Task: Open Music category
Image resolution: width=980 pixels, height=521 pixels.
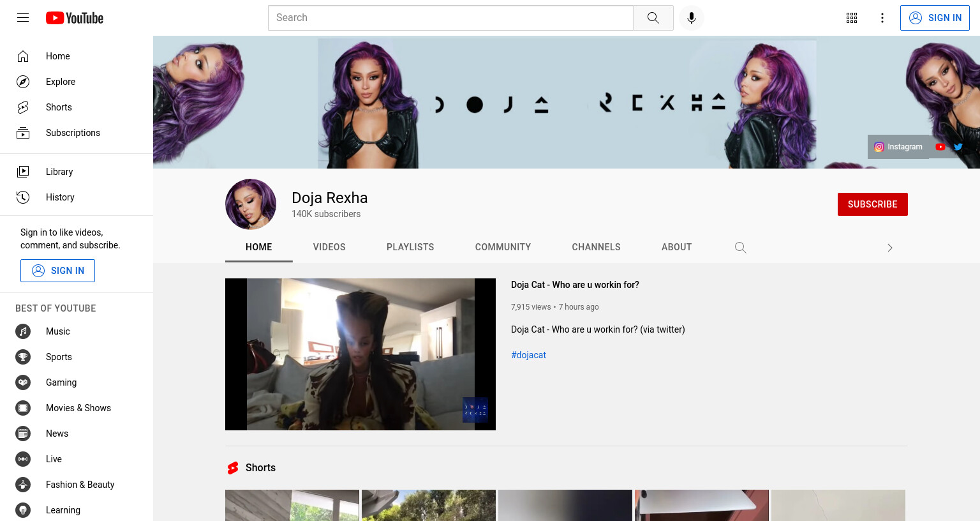Action: click(x=77, y=331)
